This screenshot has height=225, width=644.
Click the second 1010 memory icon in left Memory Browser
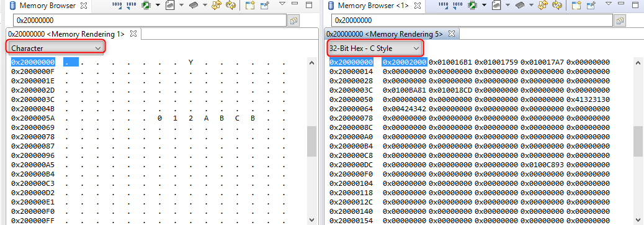(132, 6)
